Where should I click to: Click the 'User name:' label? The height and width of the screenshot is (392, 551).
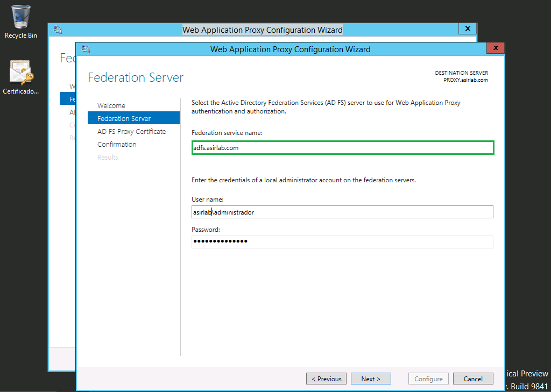(207, 199)
